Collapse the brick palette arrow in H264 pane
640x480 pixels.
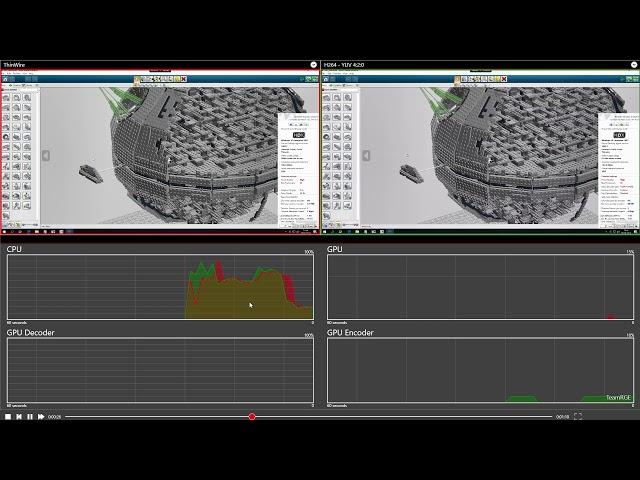pos(366,156)
